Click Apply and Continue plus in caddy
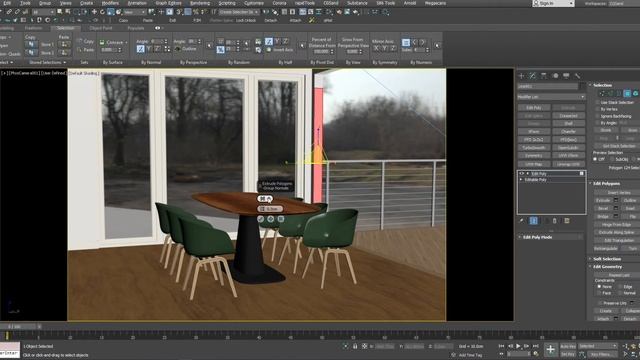Image resolution: width=640 pixels, height=360 pixels. [271, 219]
